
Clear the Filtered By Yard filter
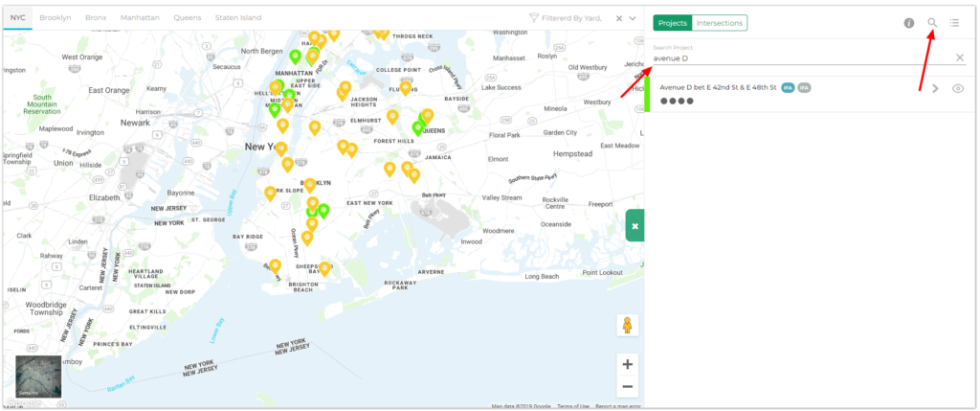coord(618,18)
